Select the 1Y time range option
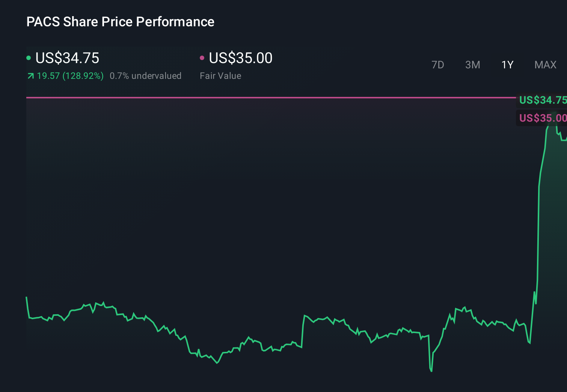The width and height of the screenshot is (567, 392). click(507, 65)
